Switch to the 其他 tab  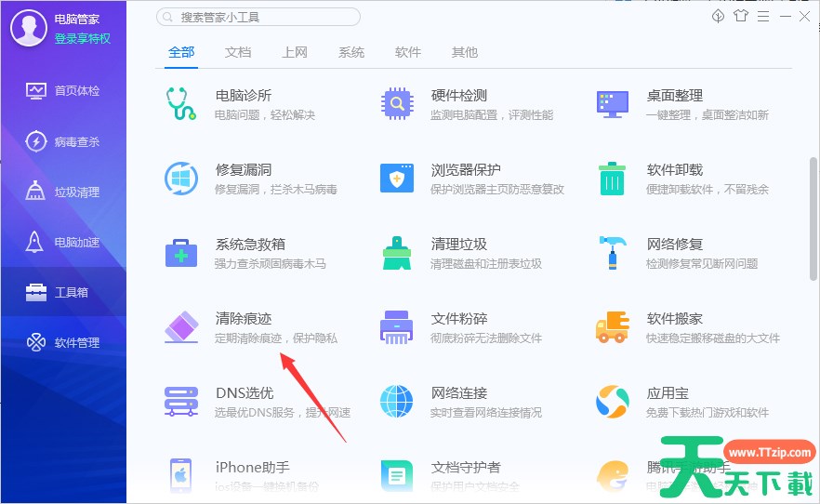[x=465, y=52]
